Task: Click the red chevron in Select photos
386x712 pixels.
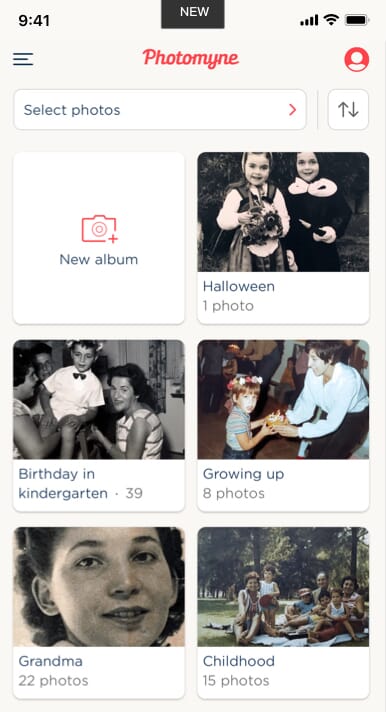Action: point(292,109)
